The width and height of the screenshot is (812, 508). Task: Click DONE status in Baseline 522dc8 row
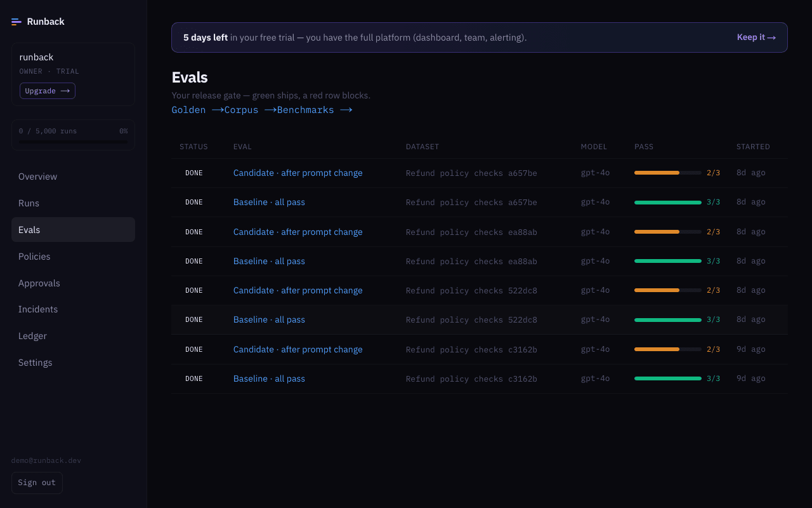pos(194,319)
